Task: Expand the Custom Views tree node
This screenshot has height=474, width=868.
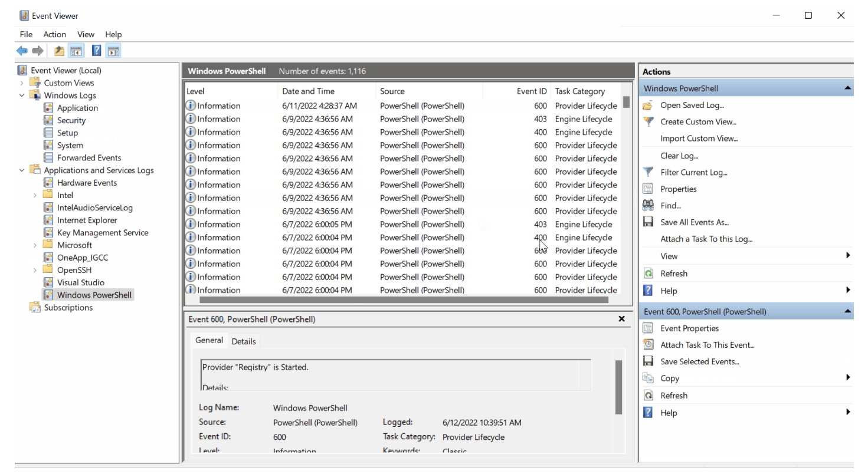Action: click(22, 83)
